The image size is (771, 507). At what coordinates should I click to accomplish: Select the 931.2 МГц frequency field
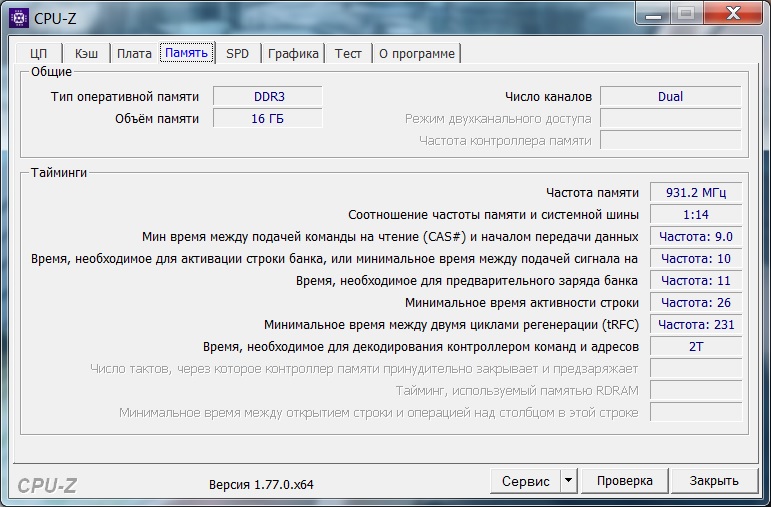696,192
